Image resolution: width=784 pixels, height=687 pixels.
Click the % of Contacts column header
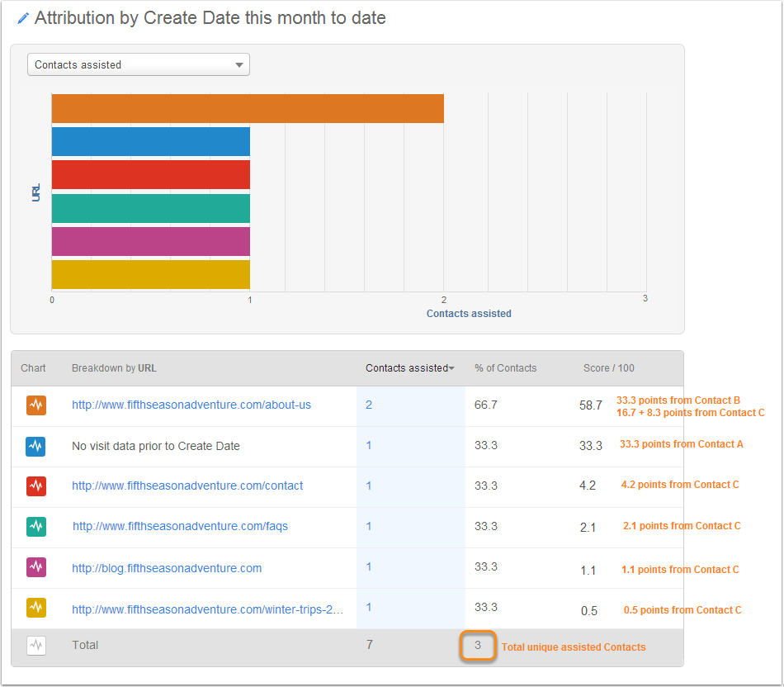coord(506,368)
